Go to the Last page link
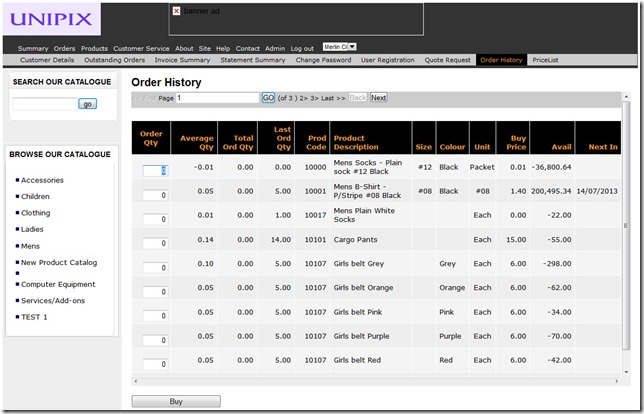The image size is (644, 414). (333, 98)
